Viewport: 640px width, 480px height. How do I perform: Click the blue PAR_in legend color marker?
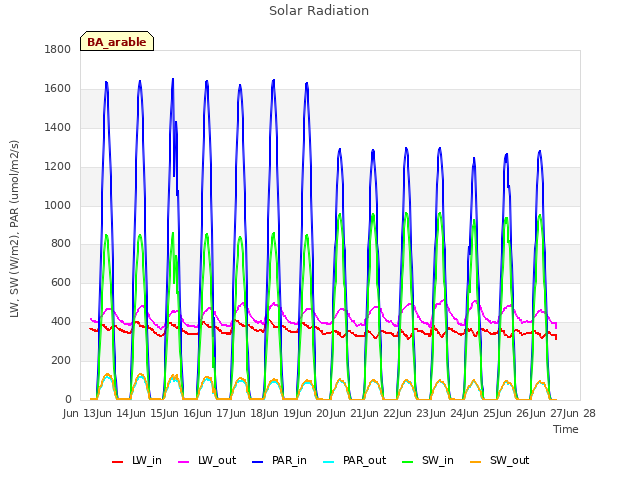[x=258, y=462]
